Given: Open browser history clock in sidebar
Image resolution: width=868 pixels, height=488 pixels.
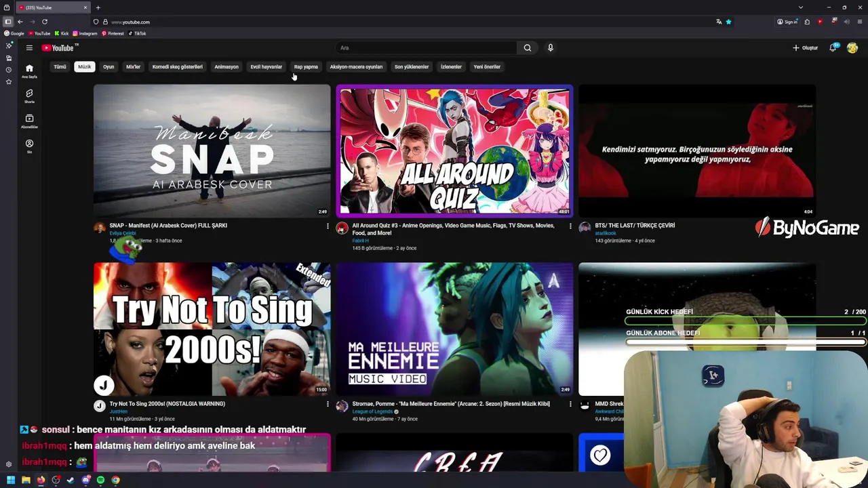Looking at the screenshot, I should pos(8,70).
